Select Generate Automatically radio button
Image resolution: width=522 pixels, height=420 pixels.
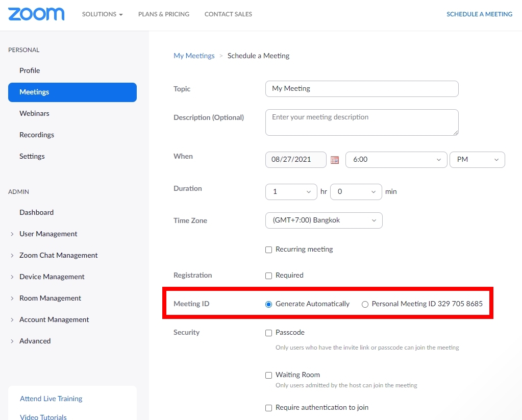[268, 304]
